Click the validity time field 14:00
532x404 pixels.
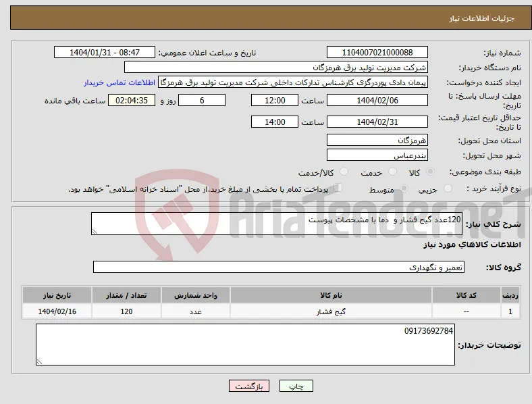coord(275,122)
